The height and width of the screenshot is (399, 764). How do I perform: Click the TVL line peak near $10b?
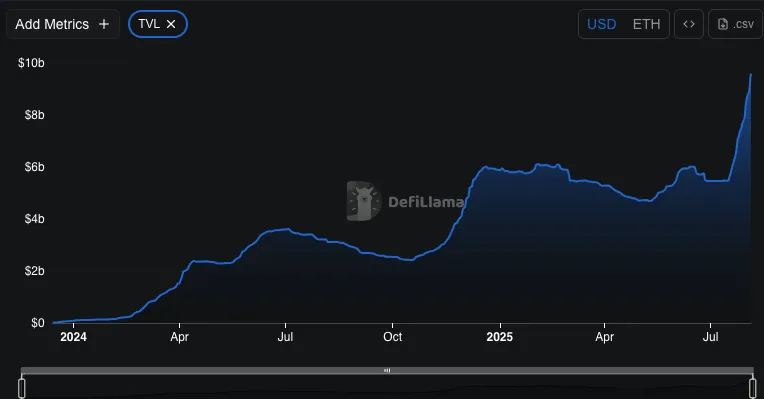(750, 76)
